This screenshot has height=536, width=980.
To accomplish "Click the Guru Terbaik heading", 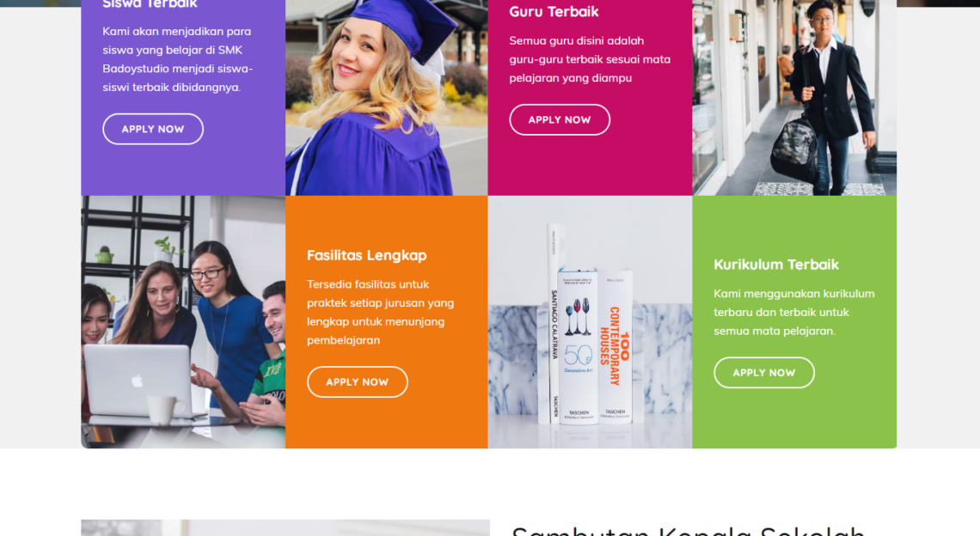I will coord(554,11).
